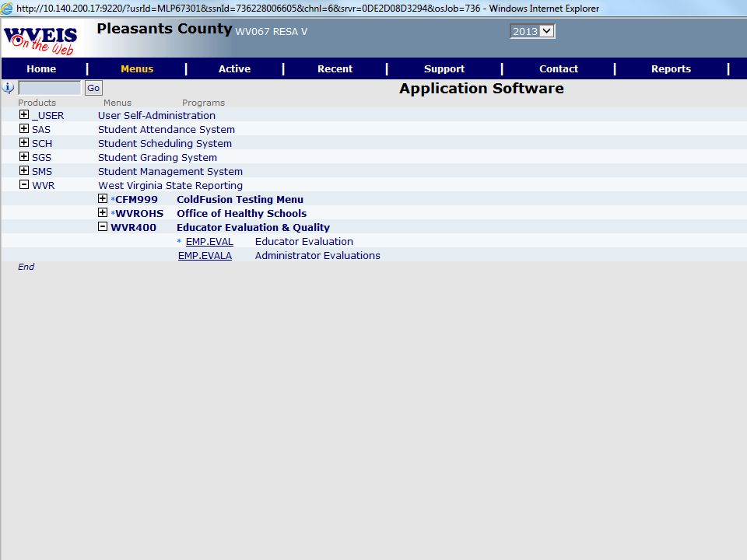
Task: Select the SMS product label
Action: 42,171
